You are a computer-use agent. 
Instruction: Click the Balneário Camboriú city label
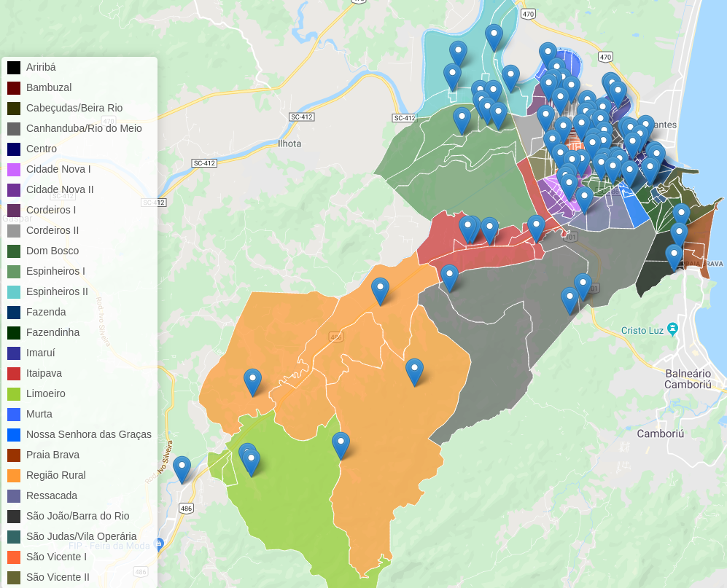[x=688, y=379]
